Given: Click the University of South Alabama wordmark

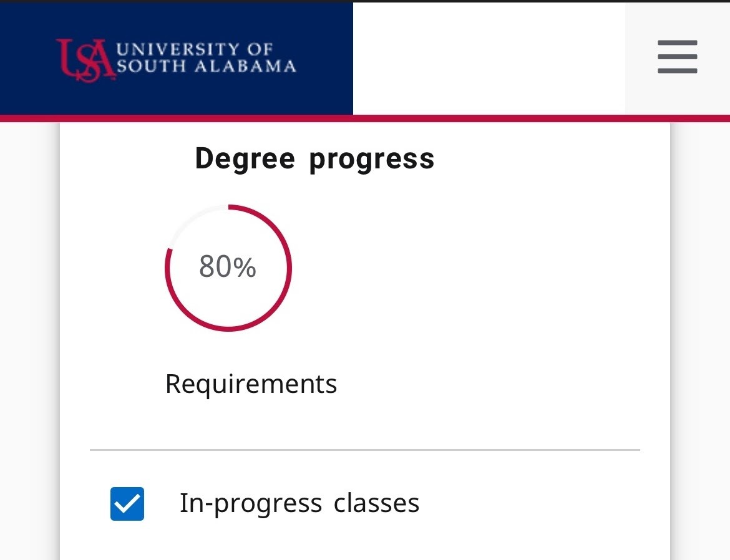Looking at the screenshot, I should (x=206, y=58).
